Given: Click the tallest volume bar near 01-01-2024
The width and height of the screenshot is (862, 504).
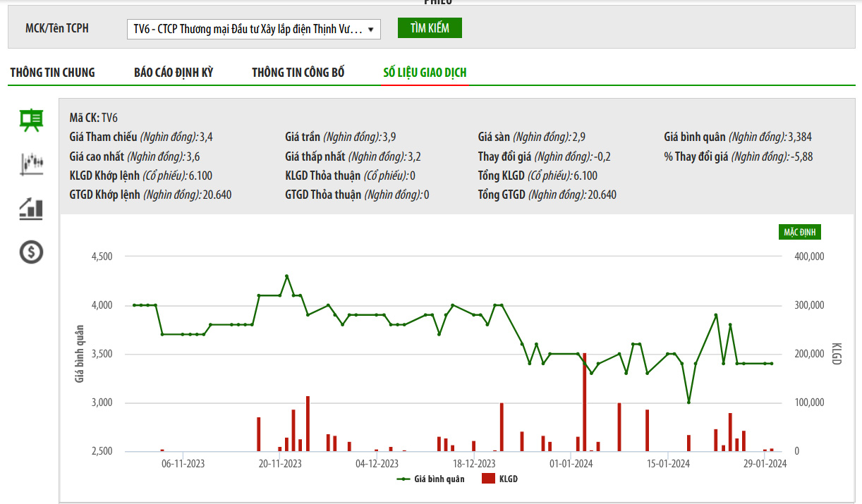Looking at the screenshot, I should point(585,402).
